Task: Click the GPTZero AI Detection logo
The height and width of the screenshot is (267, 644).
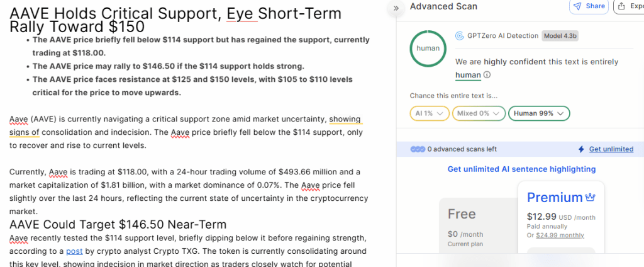Action: coord(460,36)
